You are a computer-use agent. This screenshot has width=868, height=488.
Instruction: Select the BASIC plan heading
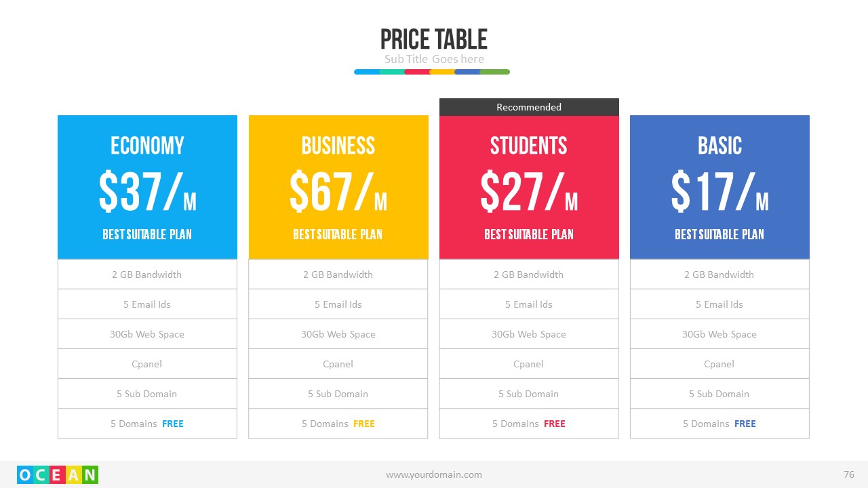point(719,146)
